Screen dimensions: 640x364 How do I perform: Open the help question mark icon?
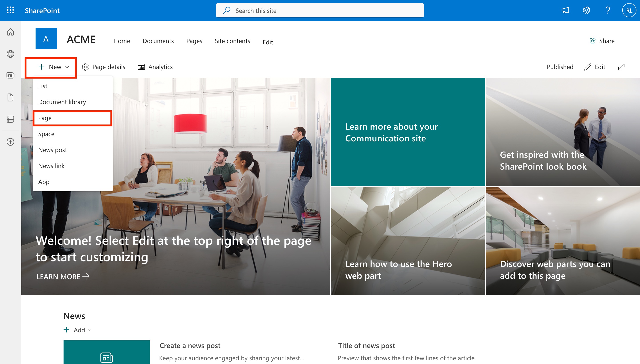pyautogui.click(x=608, y=10)
